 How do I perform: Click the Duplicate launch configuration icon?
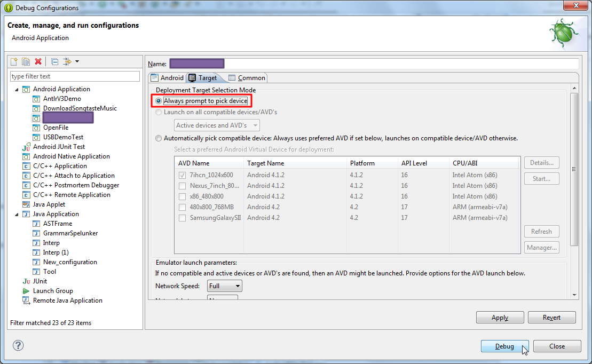point(26,61)
